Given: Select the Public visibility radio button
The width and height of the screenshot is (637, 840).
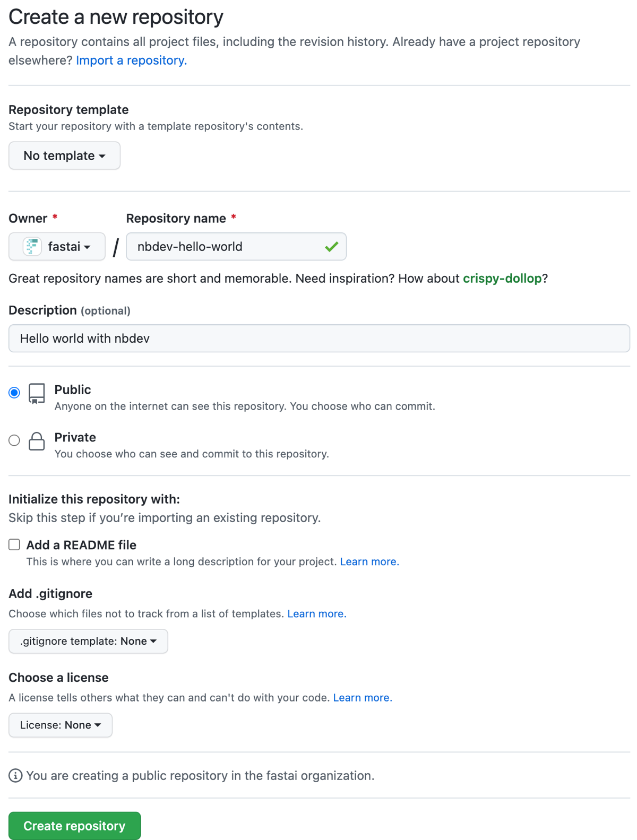Looking at the screenshot, I should (14, 393).
